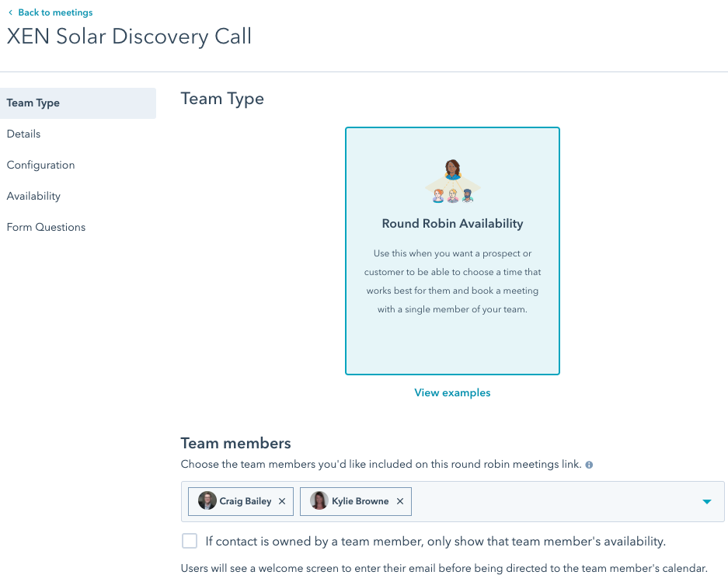This screenshot has width=728, height=575.
Task: Click the round robin team illustration
Action: pyautogui.click(x=453, y=183)
